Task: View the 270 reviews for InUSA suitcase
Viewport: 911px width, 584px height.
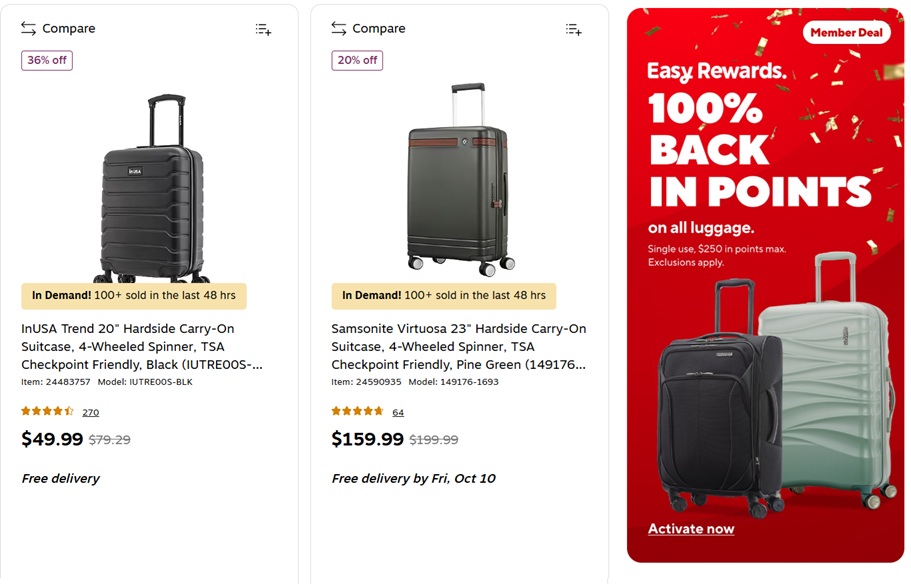Action: click(91, 412)
